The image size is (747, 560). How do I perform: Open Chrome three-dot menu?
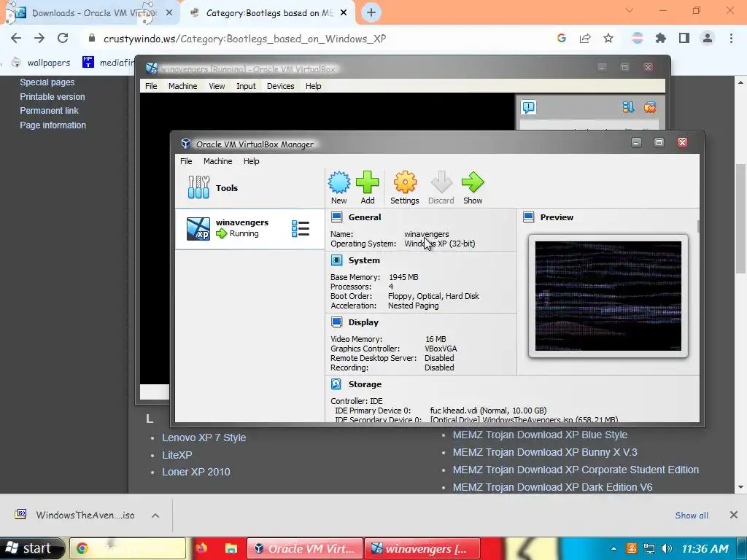click(x=731, y=38)
